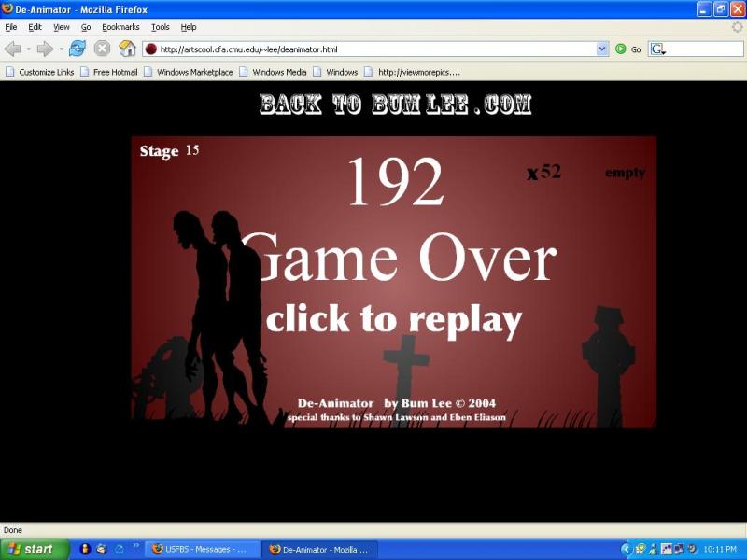Restore down the Firefox window
Viewport: 747px width, 560px height.
720,9
